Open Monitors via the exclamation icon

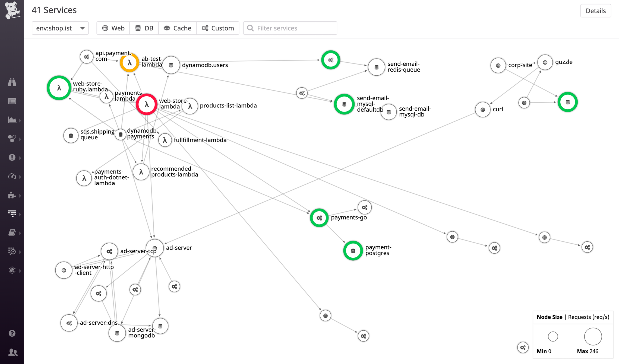pos(12,157)
